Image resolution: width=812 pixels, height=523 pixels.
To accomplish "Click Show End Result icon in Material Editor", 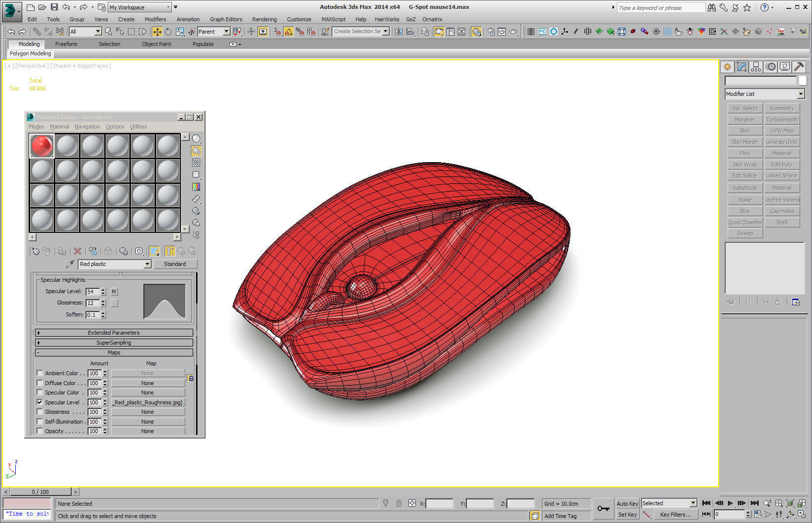I will pos(170,251).
